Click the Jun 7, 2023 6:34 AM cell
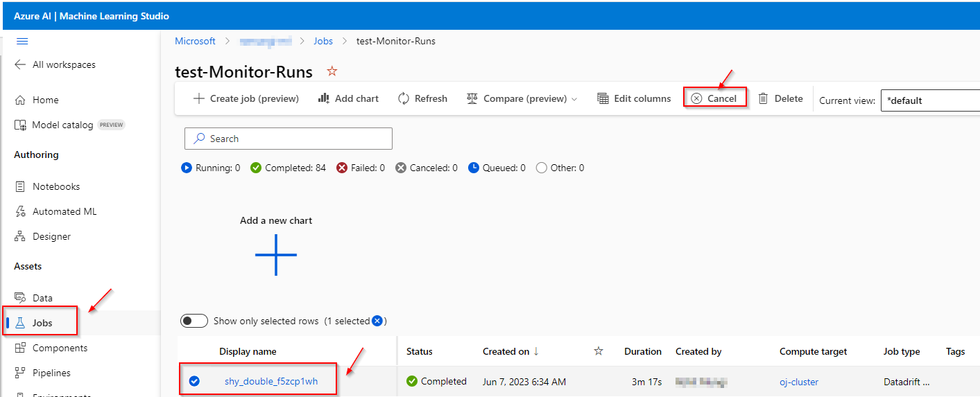Image resolution: width=980 pixels, height=397 pixels. tap(524, 381)
